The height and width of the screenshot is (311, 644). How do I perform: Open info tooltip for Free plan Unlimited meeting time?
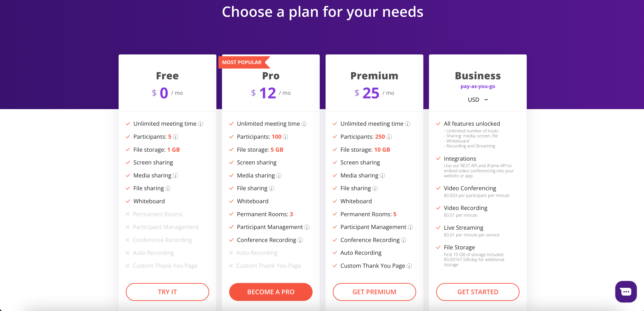[200, 124]
